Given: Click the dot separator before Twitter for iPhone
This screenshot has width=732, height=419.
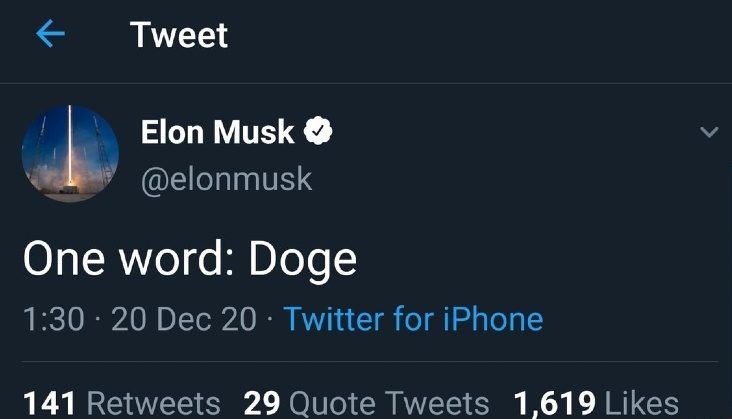Looking at the screenshot, I should 270,320.
